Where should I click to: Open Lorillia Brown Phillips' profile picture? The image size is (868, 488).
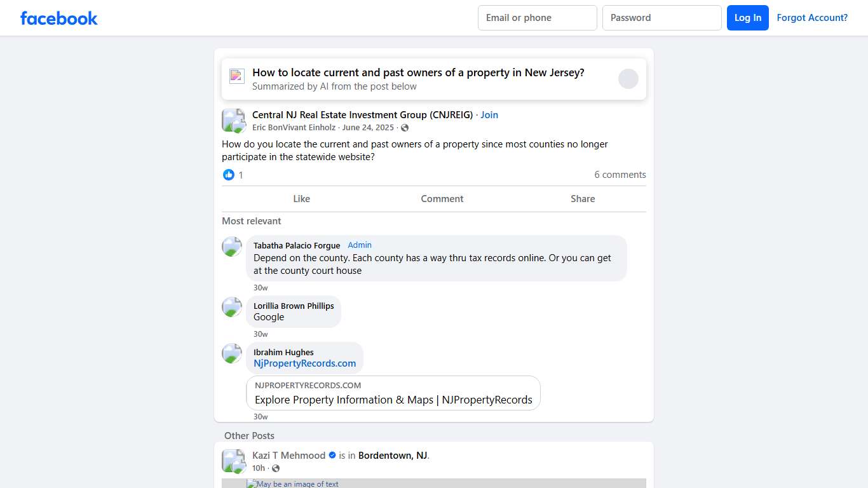coord(232,307)
